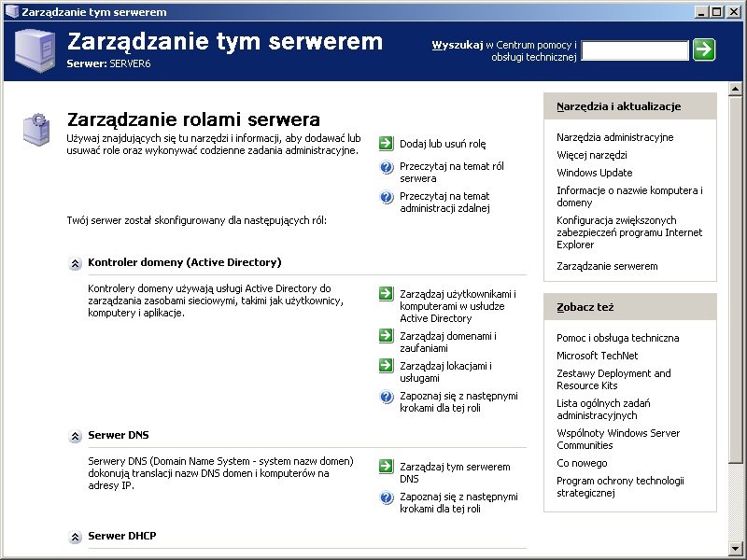Click the Kontroler domeny (Active Directory) heading text

tap(184, 262)
